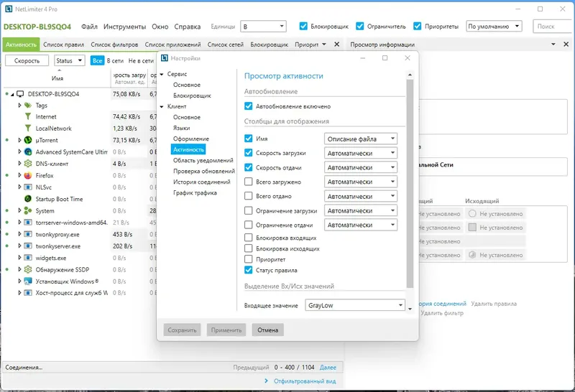Uncheck Автообновление включено checkbox
The image size is (575, 392).
248,106
